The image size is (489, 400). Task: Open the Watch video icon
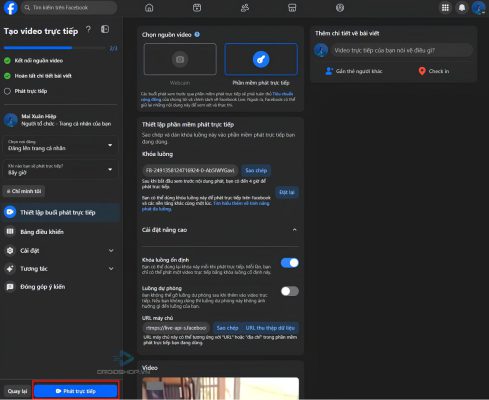point(197,8)
